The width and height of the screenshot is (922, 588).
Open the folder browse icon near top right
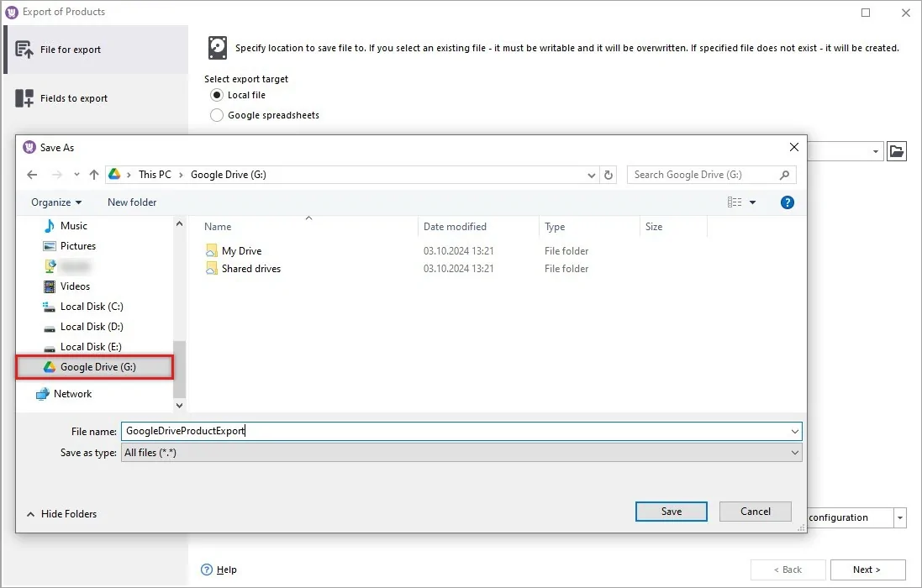897,151
